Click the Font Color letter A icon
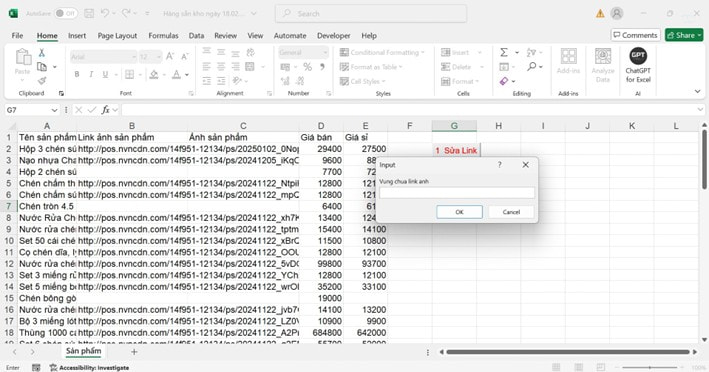This screenshot has height=372, width=709. (176, 74)
